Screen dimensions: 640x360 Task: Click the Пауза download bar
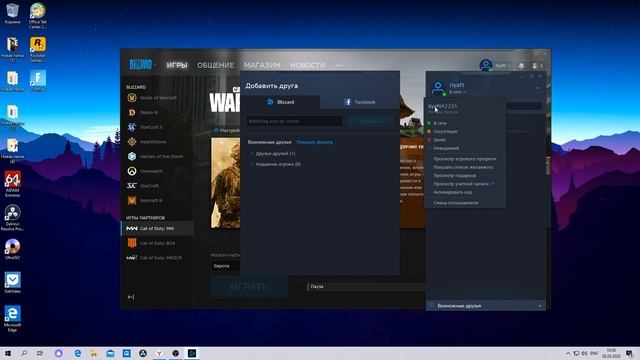(366, 287)
